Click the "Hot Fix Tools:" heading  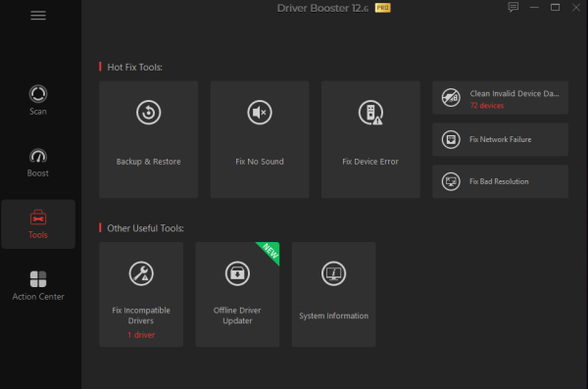[x=134, y=68]
